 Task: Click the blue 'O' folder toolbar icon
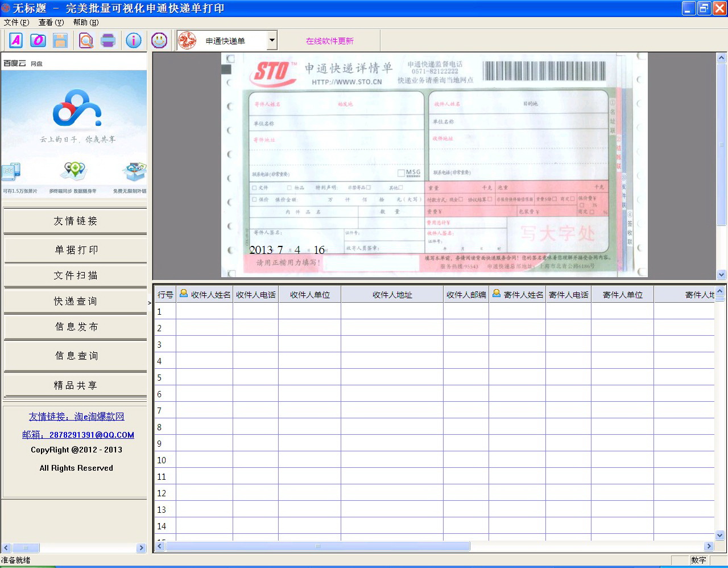tap(38, 40)
